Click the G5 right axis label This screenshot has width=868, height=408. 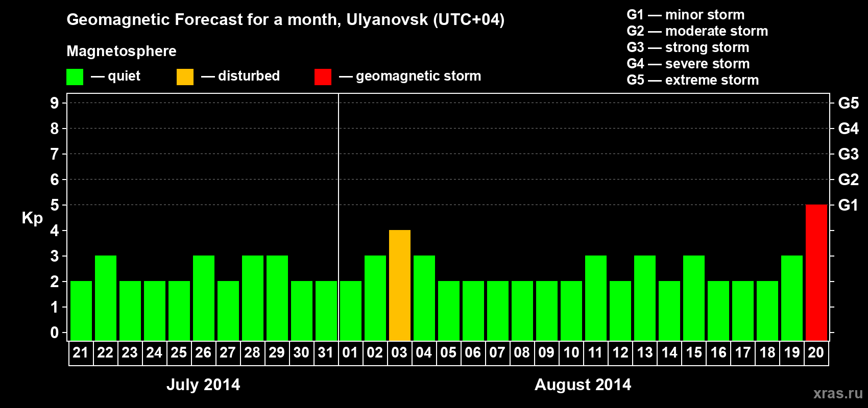848,103
